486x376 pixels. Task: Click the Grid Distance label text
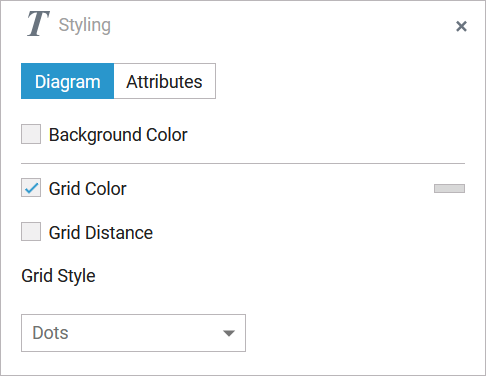[101, 233]
